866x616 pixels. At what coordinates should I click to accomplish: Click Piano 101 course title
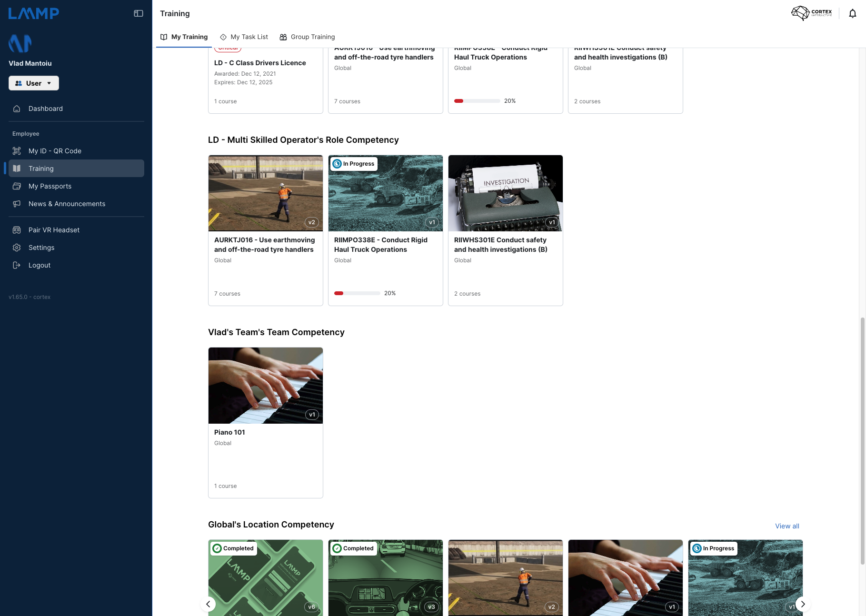tap(229, 432)
